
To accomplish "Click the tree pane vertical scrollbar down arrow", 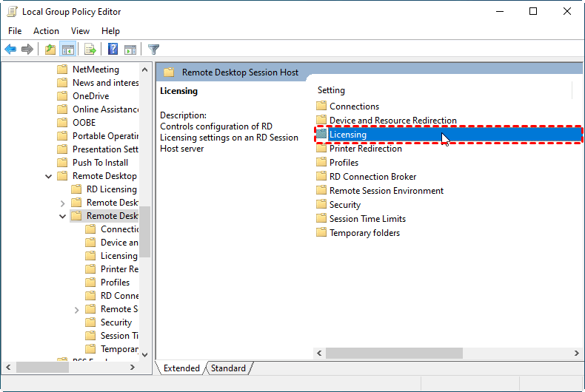I will point(144,354).
